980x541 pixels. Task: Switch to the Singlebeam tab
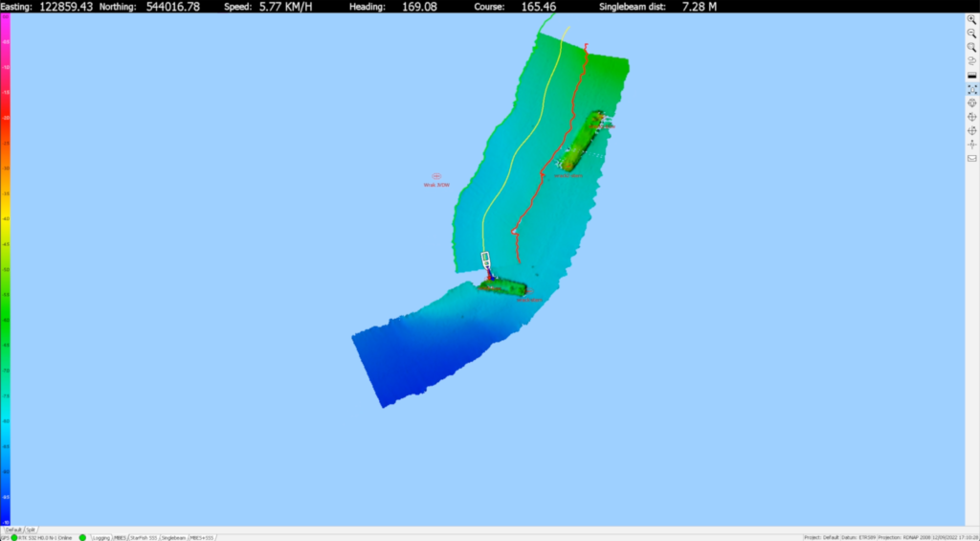pos(174,537)
